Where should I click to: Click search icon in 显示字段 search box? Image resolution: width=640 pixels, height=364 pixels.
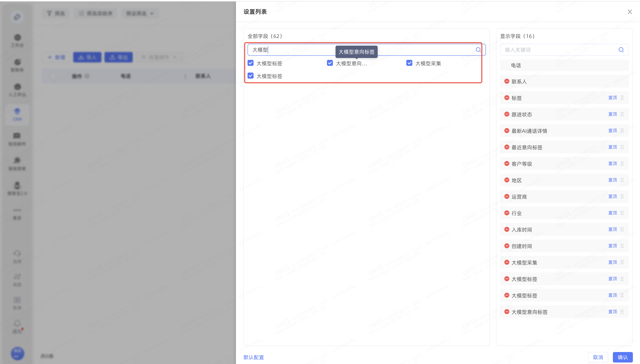coord(621,50)
